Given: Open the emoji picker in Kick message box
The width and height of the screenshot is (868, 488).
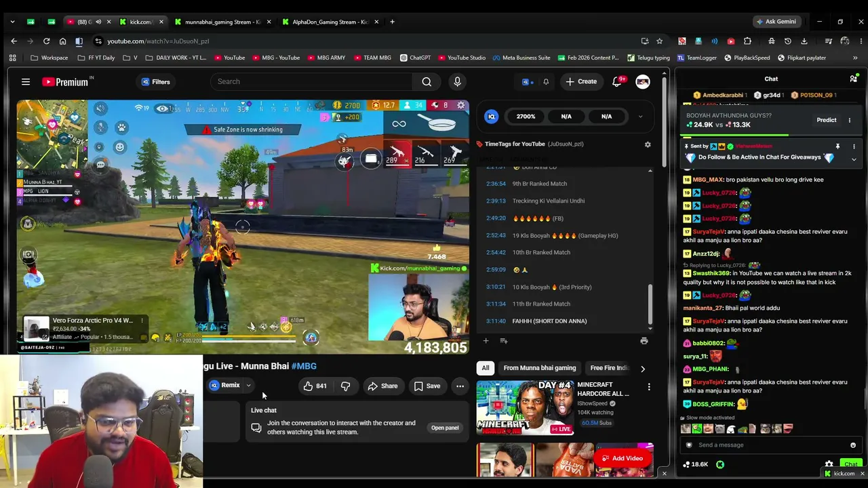Looking at the screenshot, I should (853, 445).
